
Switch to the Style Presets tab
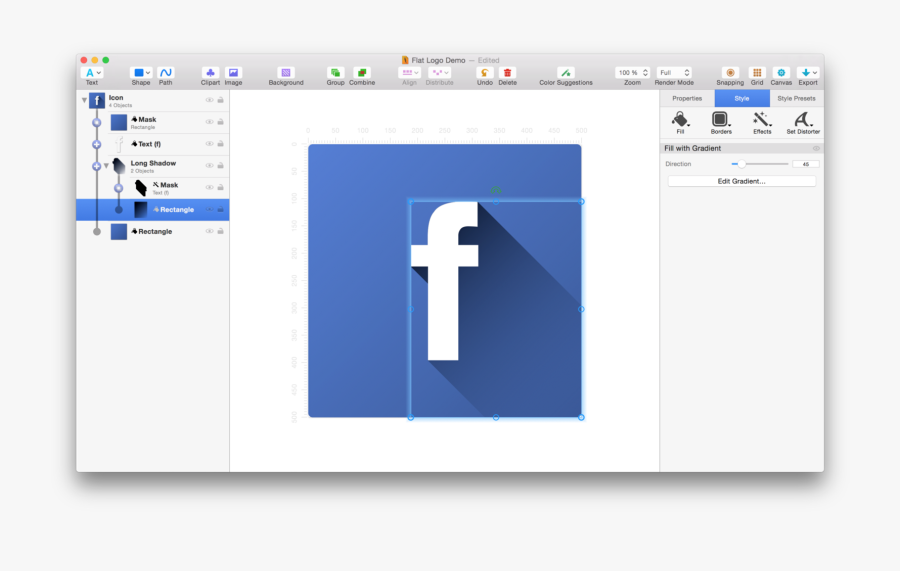pyautogui.click(x=796, y=98)
